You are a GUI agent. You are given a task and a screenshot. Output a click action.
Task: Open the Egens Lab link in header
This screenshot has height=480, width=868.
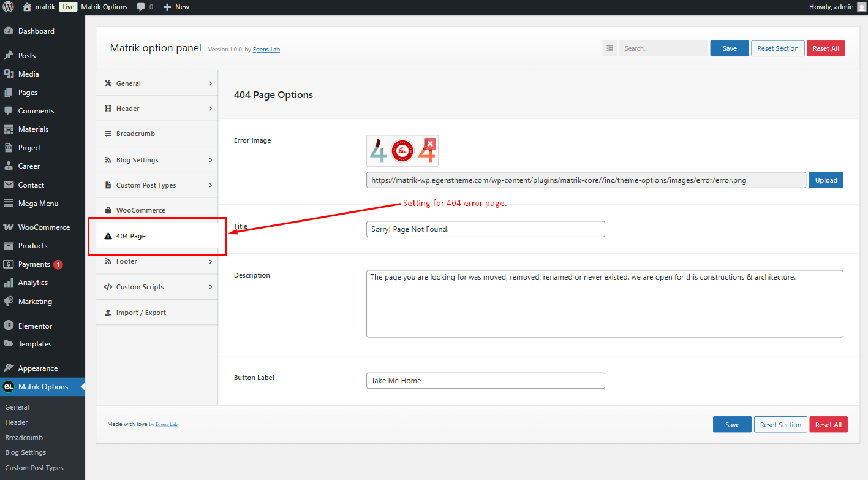click(x=266, y=50)
